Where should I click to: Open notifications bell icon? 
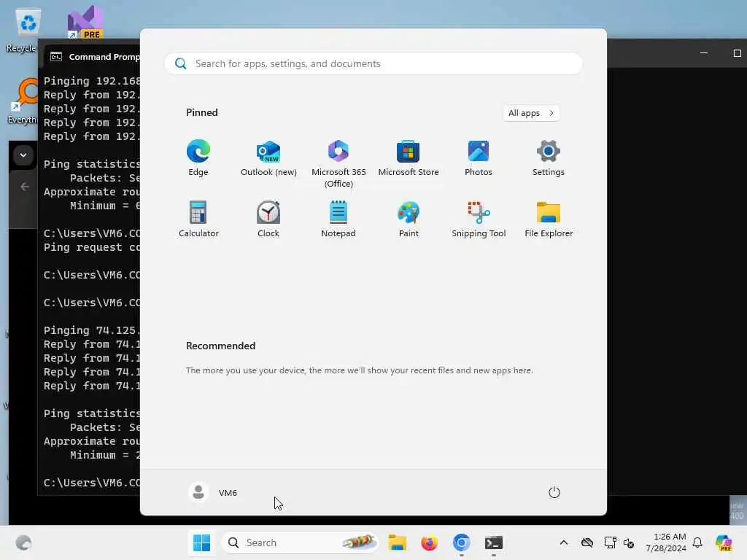pyautogui.click(x=697, y=542)
